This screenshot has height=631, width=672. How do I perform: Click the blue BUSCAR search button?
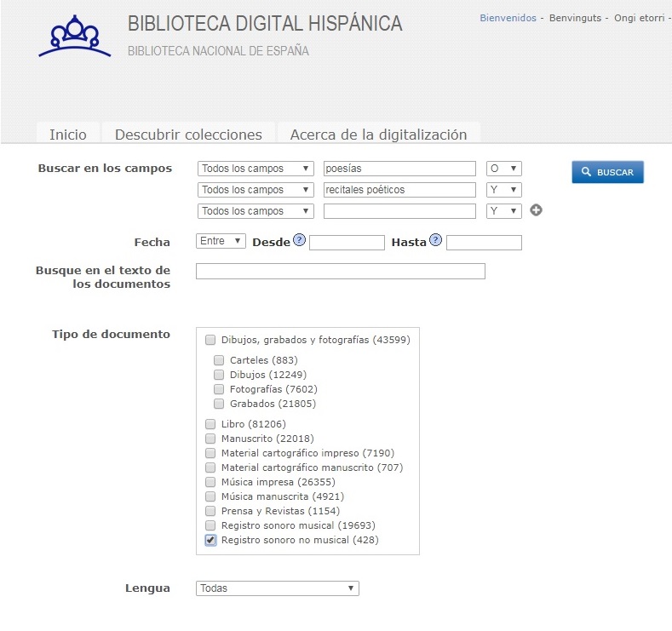(x=608, y=172)
